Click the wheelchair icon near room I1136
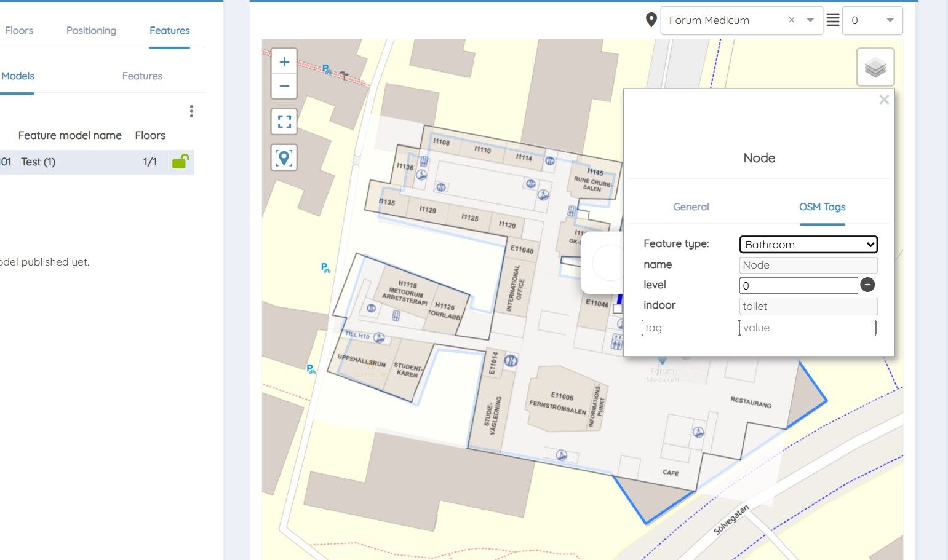 [x=421, y=175]
